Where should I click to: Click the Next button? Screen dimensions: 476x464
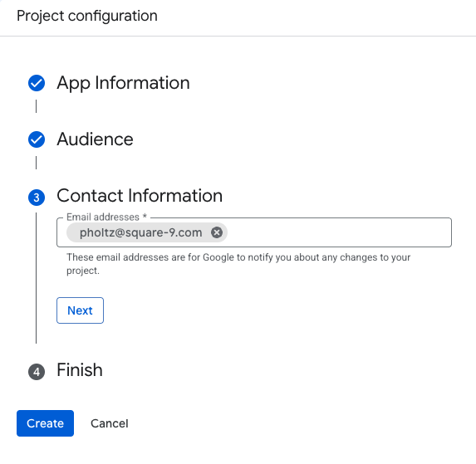pos(80,310)
